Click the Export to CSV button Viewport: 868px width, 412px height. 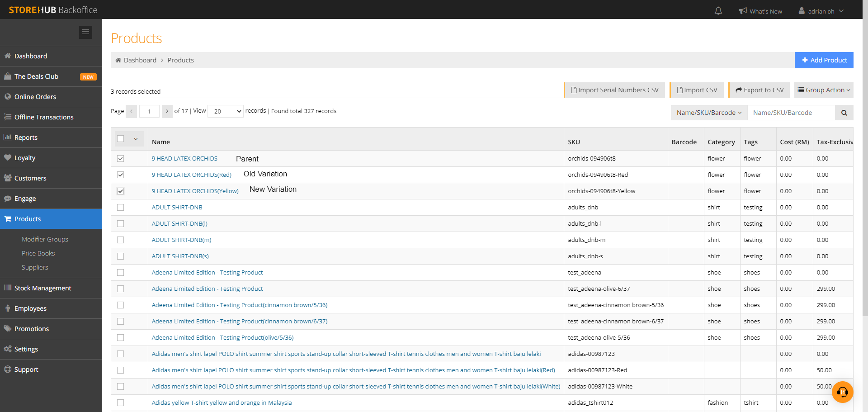tap(759, 90)
